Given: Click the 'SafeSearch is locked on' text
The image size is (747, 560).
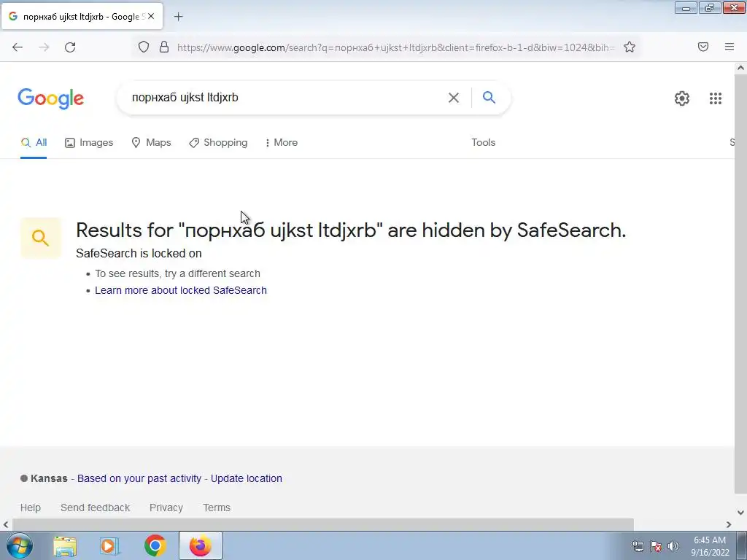Looking at the screenshot, I should point(139,253).
